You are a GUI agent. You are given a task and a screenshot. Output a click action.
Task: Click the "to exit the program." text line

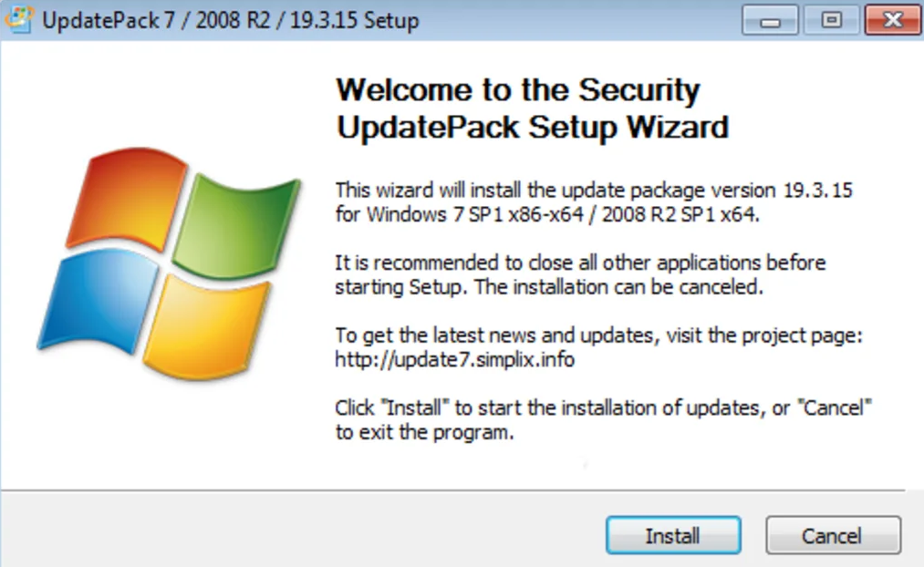pyautogui.click(x=424, y=432)
